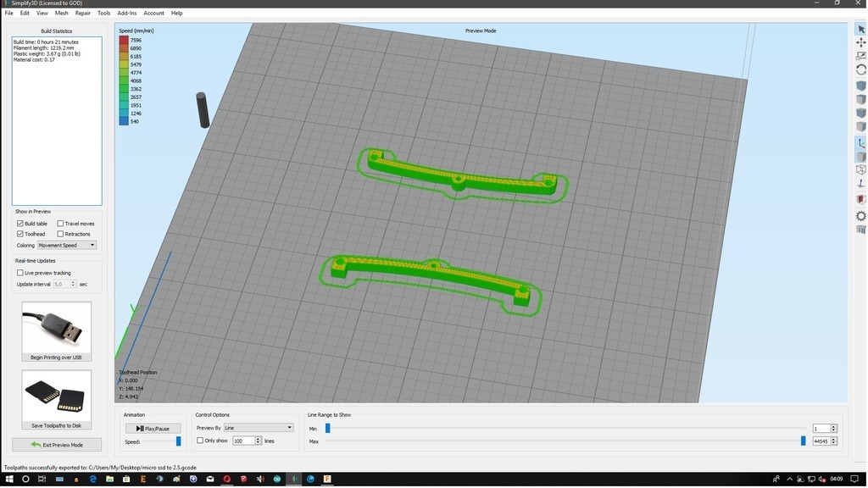Click the machine control panel icon
Screen dimensions: 868x488
861,230
